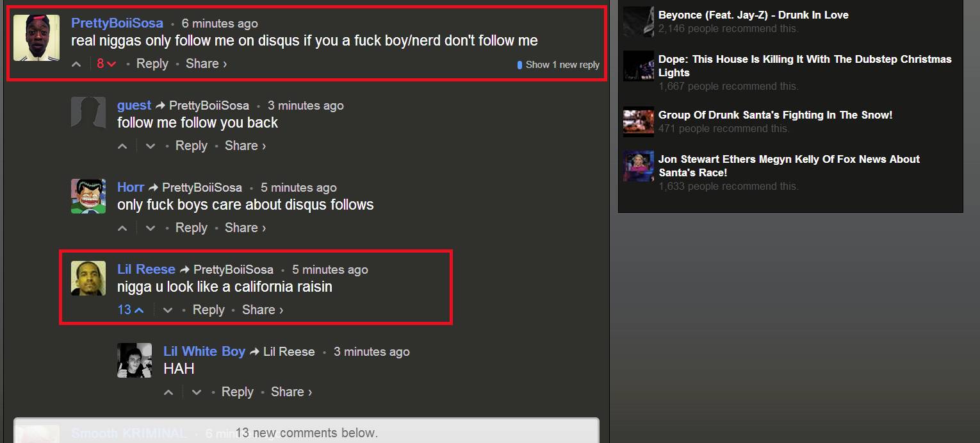Image resolution: width=980 pixels, height=443 pixels.
Task: Load the 13 new comments below banner
Action: tap(306, 433)
